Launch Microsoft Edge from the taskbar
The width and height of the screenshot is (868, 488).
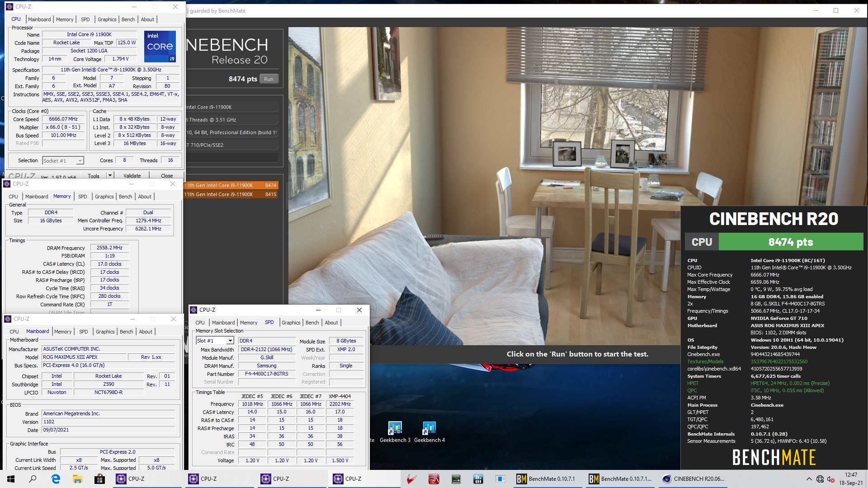coord(56,479)
